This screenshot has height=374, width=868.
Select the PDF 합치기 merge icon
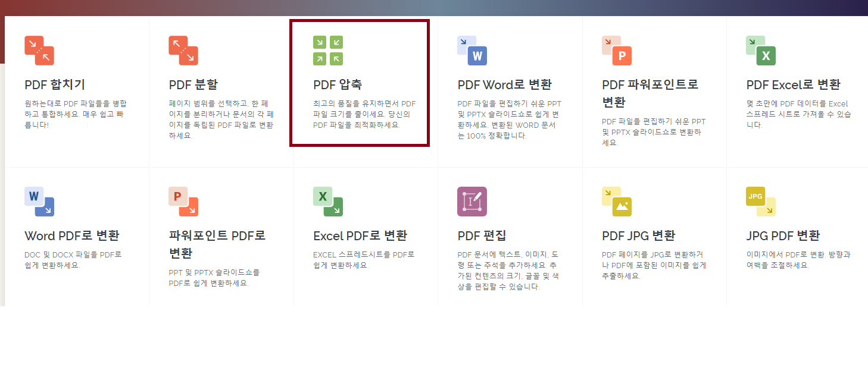click(x=39, y=51)
